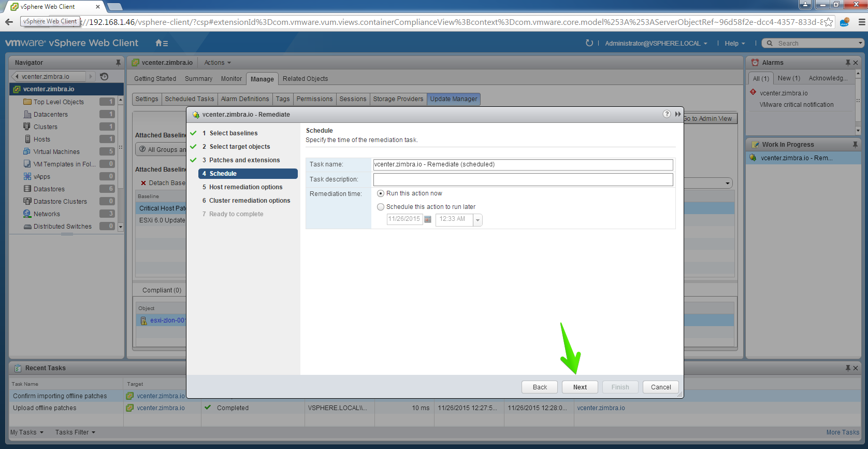This screenshot has height=449, width=868.
Task: Open the Help dropdown menu
Action: 735,44
